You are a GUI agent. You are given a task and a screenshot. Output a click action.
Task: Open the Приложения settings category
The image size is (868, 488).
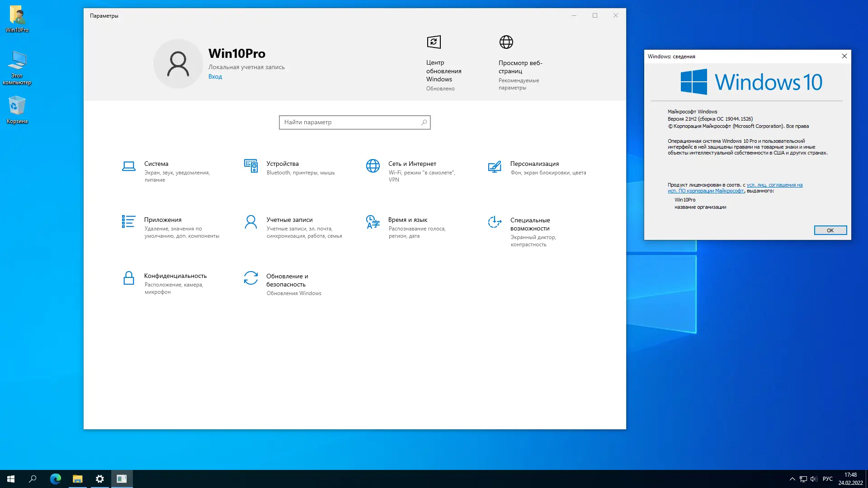pos(163,220)
